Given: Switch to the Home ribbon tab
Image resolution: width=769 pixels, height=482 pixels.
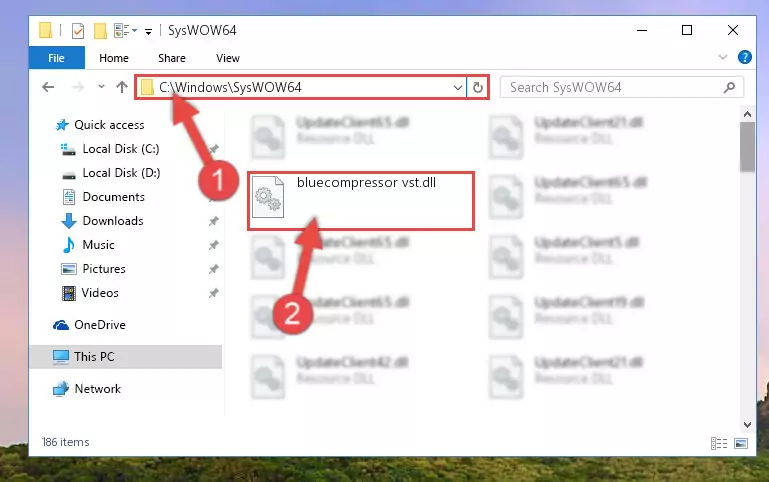Looking at the screenshot, I should point(114,58).
